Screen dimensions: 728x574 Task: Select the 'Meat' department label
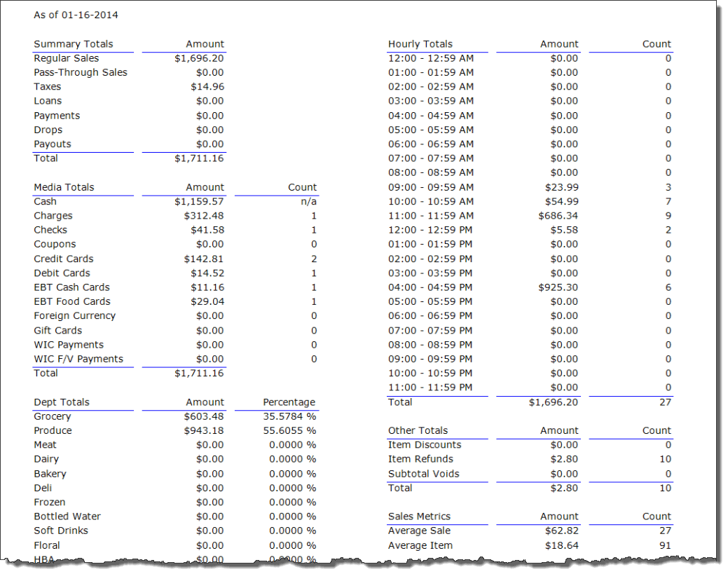click(45, 445)
